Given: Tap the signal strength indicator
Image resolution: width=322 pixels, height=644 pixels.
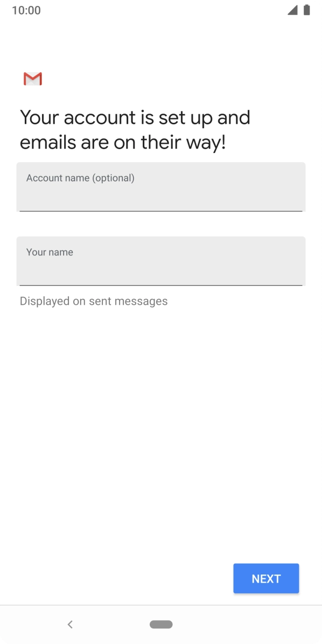Looking at the screenshot, I should pos(295,10).
